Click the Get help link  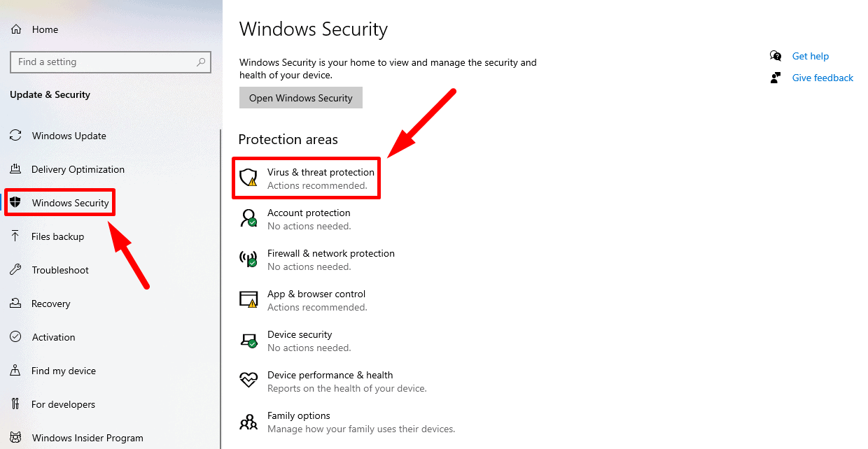[810, 56]
